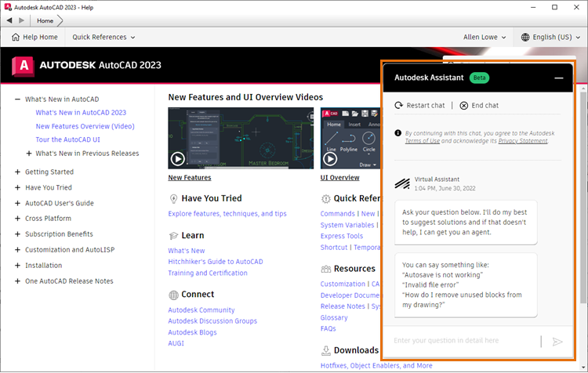Screen dimensions: 588x373
Task: Expand What's New in Previous Releases
Action: [x=28, y=154]
